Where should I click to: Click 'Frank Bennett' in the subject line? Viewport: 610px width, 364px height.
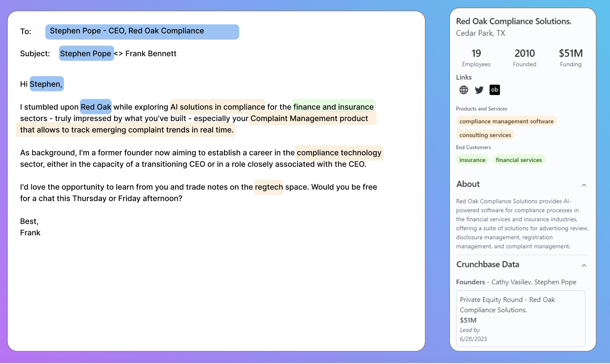pyautogui.click(x=151, y=54)
